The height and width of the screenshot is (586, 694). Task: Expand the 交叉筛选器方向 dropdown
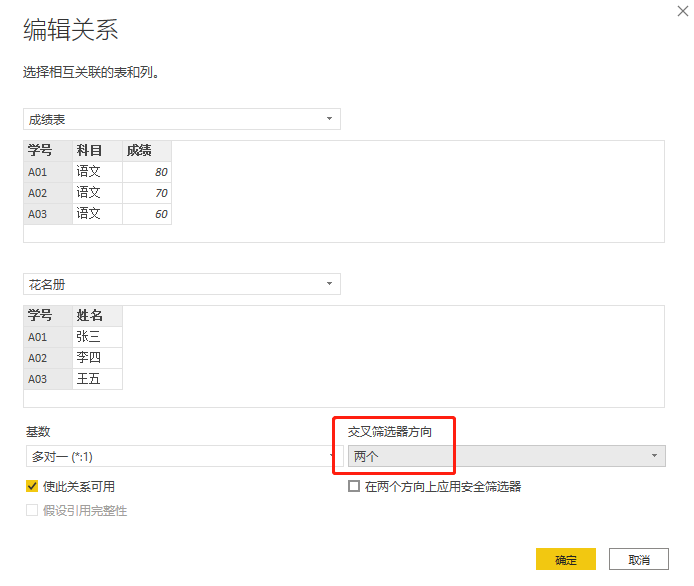pos(506,456)
